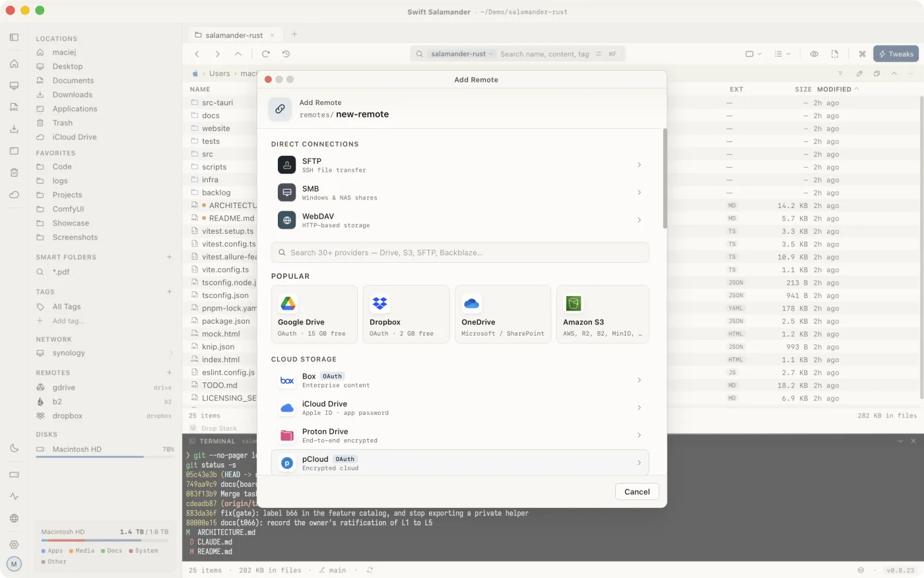Viewport: 924px width, 578px height.
Task: Open Home from the left icon rail
Action: [14, 64]
